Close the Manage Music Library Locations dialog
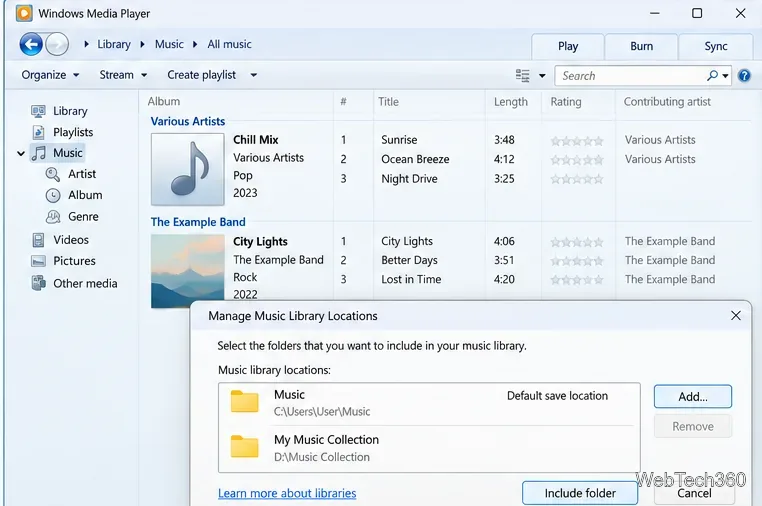Image resolution: width=762 pixels, height=506 pixels. click(x=736, y=315)
